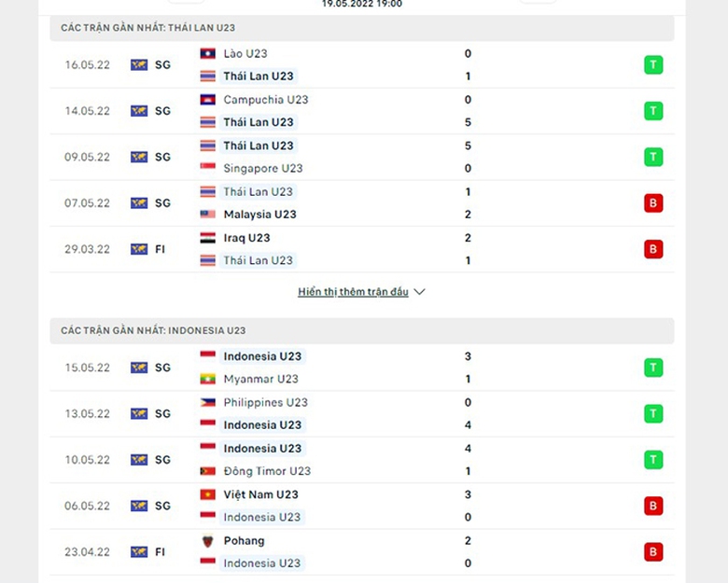The image size is (728, 583).
Task: Click the Malaysia flag icon
Action: (207, 215)
